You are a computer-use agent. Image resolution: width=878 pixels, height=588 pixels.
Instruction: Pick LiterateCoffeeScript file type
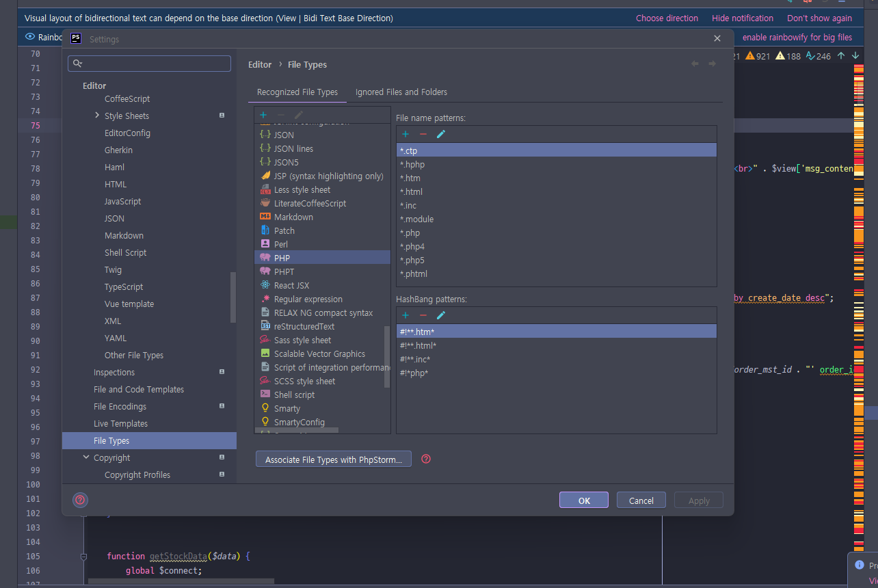click(322, 203)
